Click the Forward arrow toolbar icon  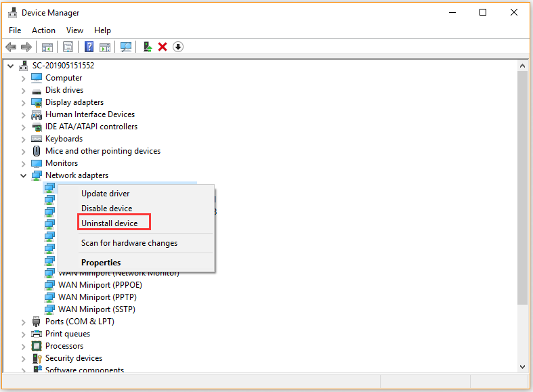[x=26, y=47]
